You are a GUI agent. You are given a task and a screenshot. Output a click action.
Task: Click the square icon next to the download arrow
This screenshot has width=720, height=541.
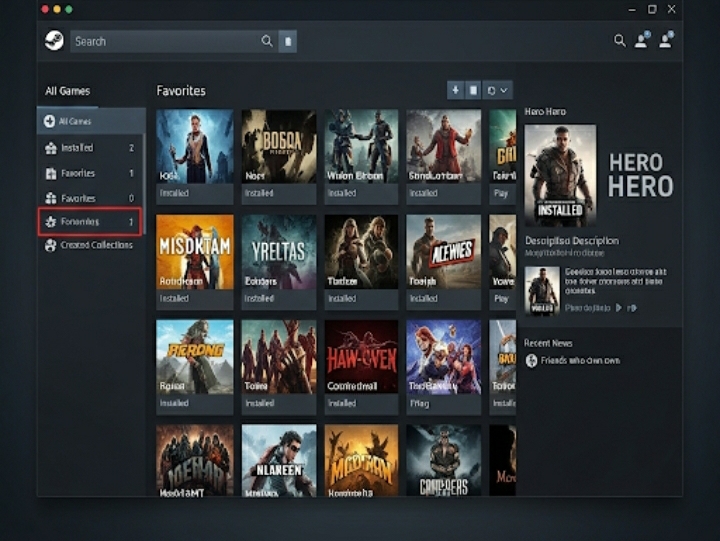pyautogui.click(x=474, y=90)
